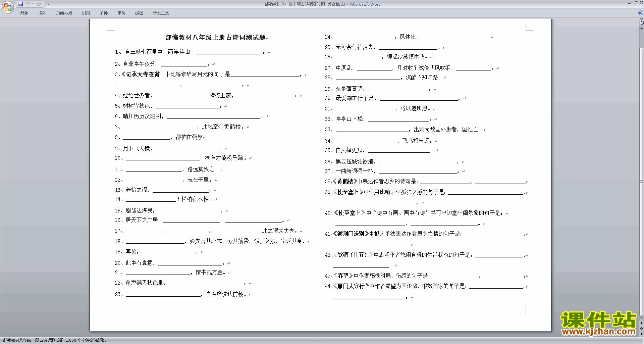644x344 pixels.
Task: Toggle the ruler view icon above the scrollbar
Action: point(642,23)
